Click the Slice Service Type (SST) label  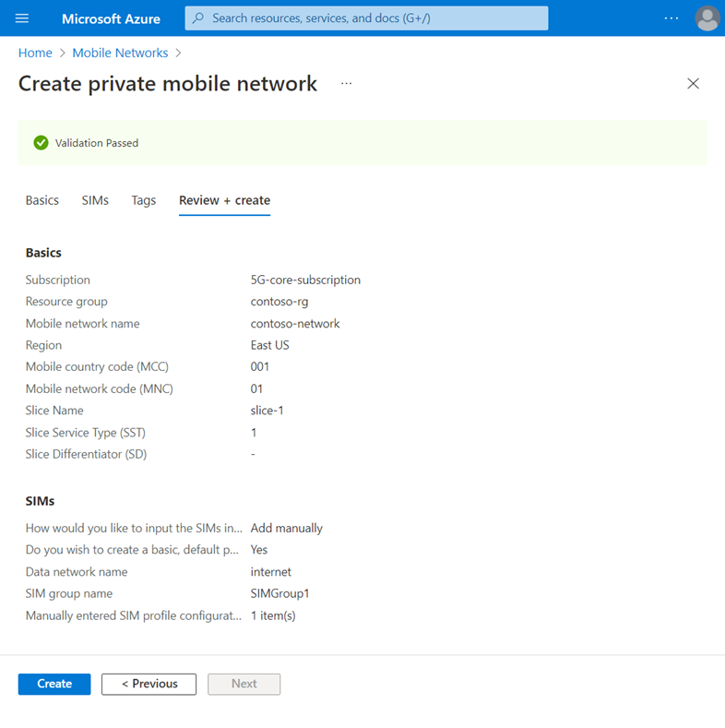coord(86,433)
